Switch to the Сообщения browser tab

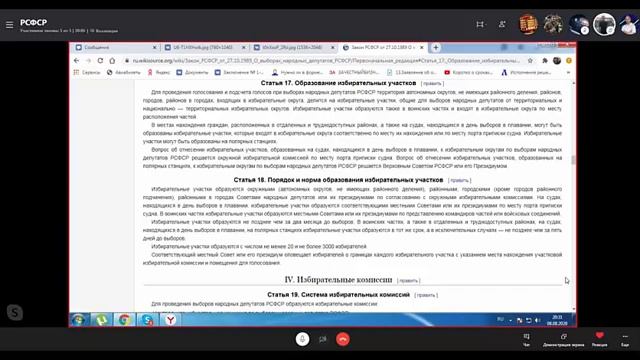click(116, 47)
